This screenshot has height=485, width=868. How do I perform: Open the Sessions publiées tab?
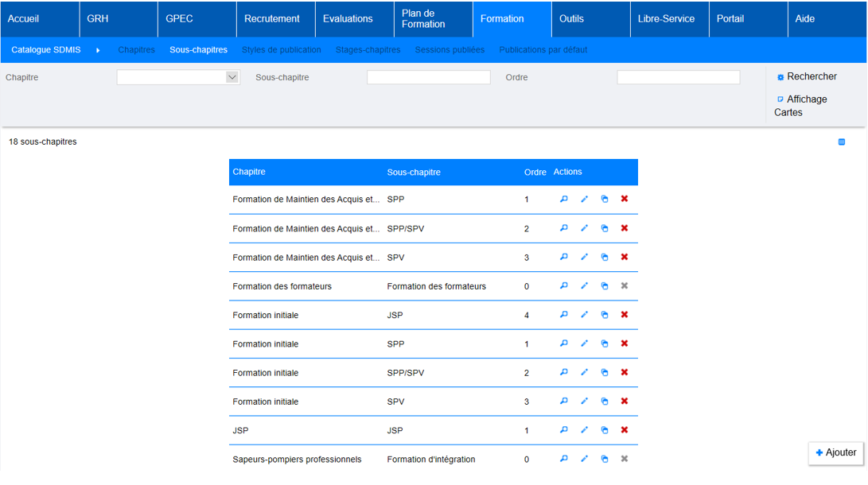pyautogui.click(x=450, y=50)
